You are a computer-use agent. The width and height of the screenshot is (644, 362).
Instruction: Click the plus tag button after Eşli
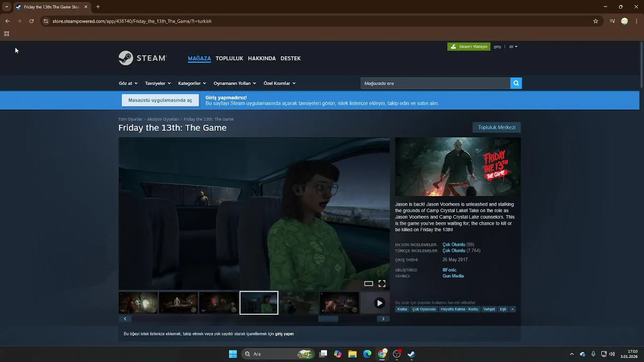click(513, 309)
